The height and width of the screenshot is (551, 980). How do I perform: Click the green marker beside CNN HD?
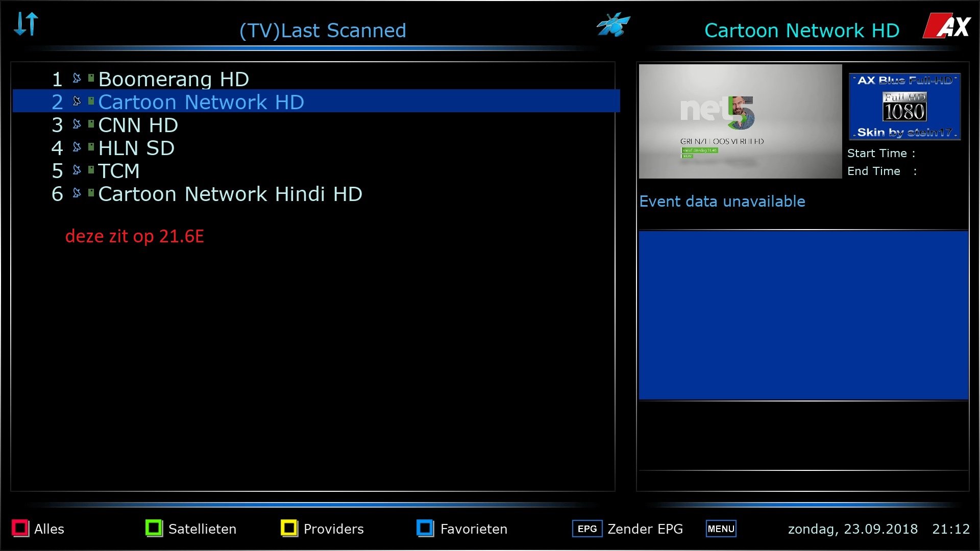(x=91, y=124)
